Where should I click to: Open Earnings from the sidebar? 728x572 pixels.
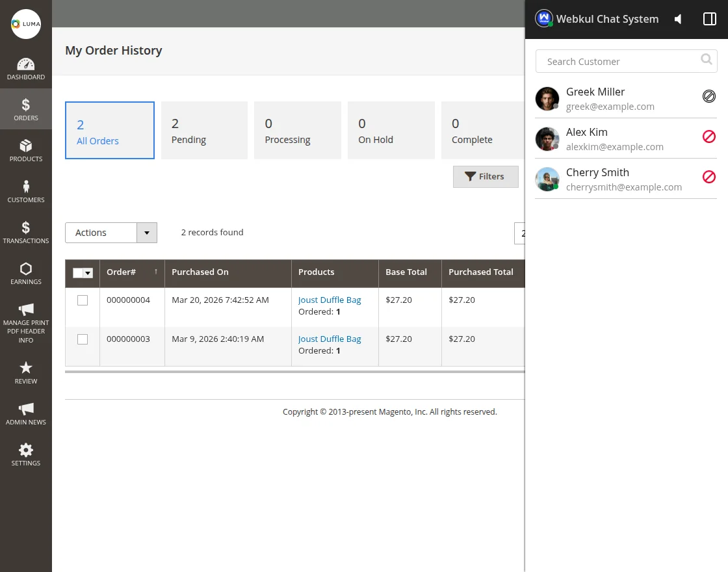click(x=26, y=274)
